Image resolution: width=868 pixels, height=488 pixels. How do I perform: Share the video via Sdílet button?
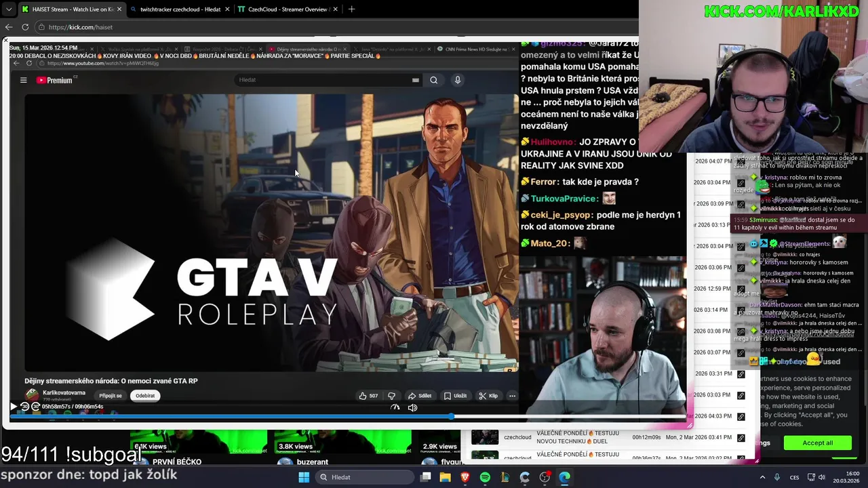click(420, 396)
